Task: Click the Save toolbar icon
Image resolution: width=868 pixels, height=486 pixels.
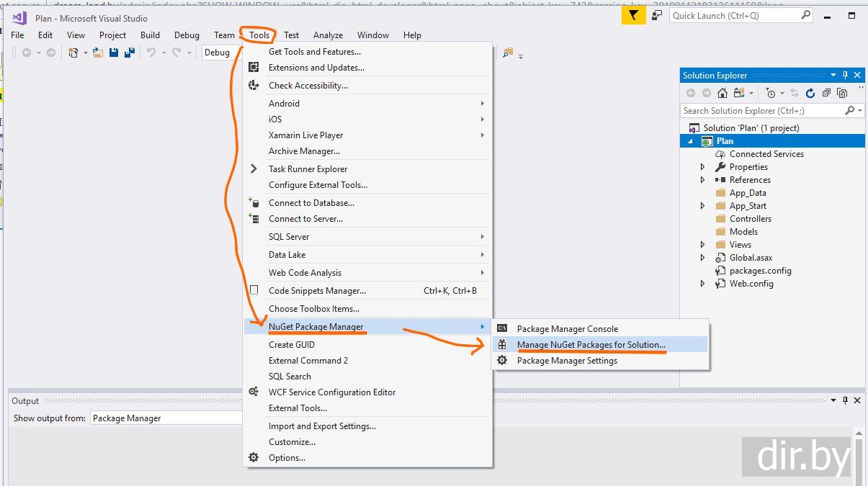Action: click(114, 53)
